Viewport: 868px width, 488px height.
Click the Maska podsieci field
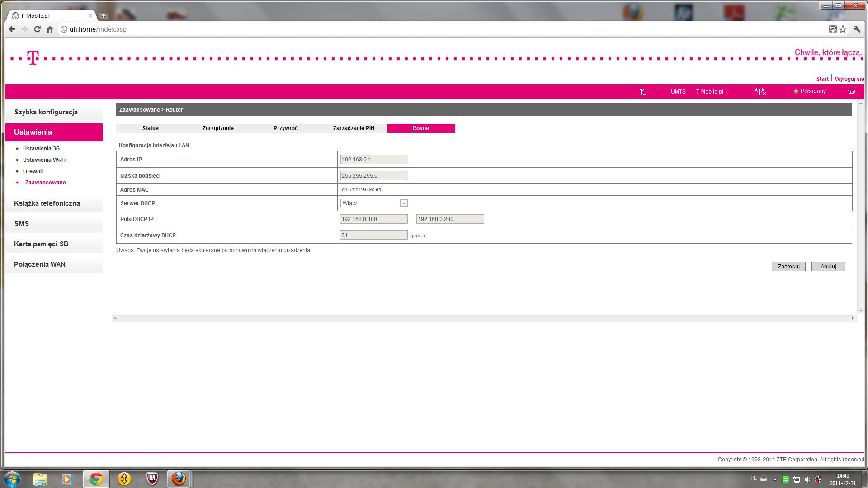[374, 176]
